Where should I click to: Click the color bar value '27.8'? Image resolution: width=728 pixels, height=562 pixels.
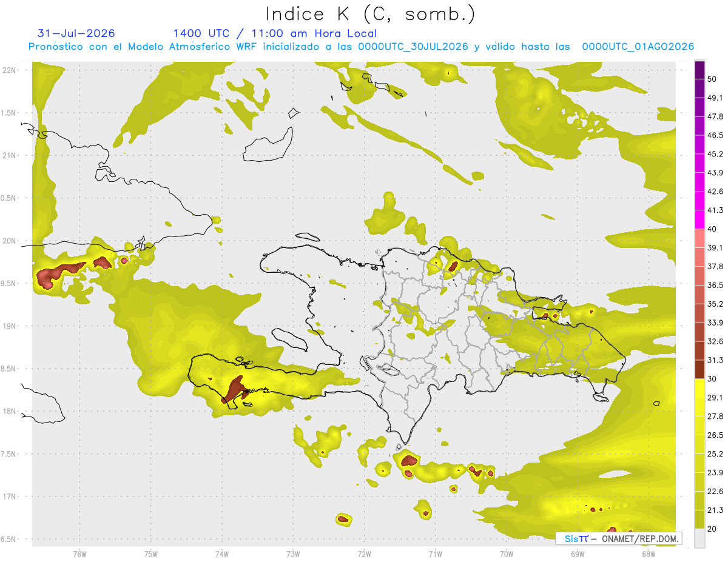click(715, 416)
